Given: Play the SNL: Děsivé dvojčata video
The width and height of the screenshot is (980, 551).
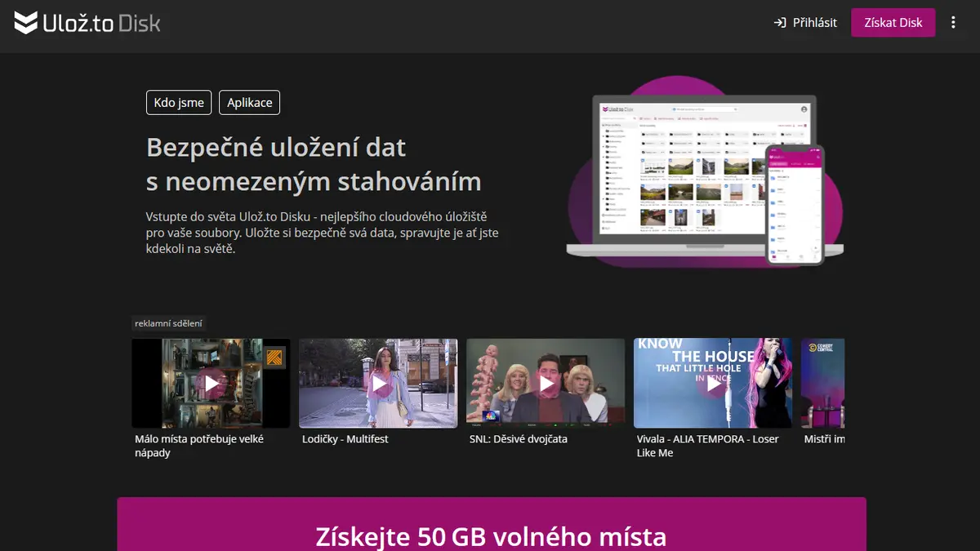Looking at the screenshot, I should tap(546, 383).
